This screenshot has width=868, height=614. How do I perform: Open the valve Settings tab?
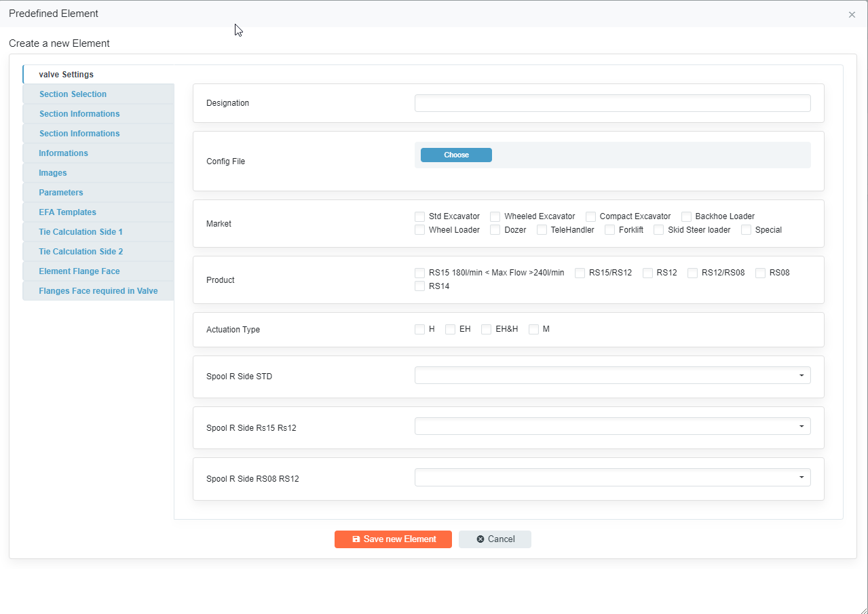pos(98,75)
